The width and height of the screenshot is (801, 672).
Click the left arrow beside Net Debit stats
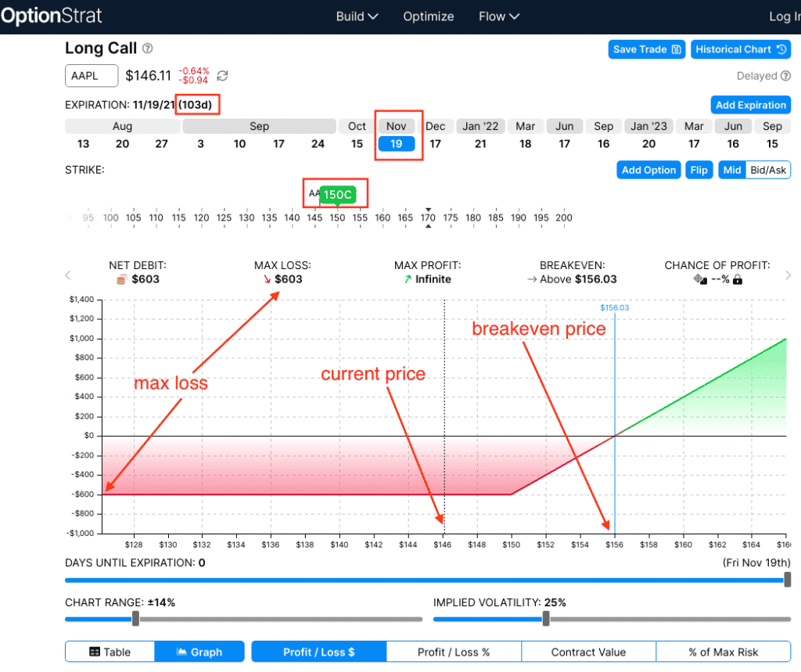pos(68,275)
